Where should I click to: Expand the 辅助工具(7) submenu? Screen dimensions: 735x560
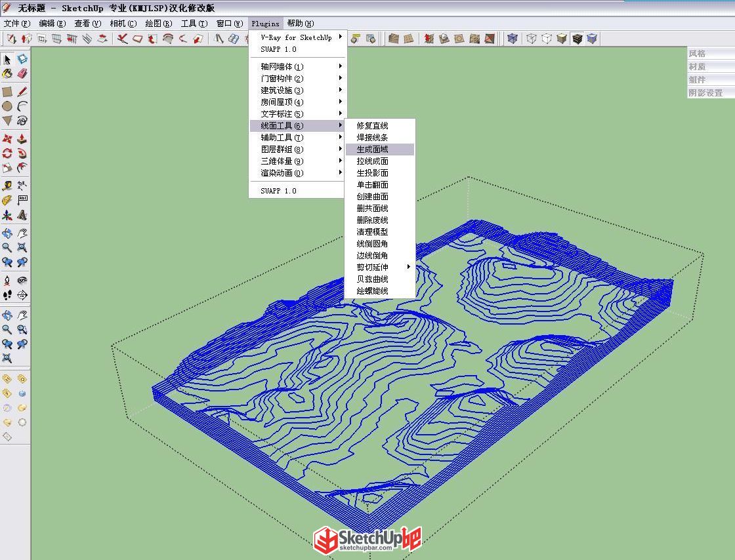298,138
